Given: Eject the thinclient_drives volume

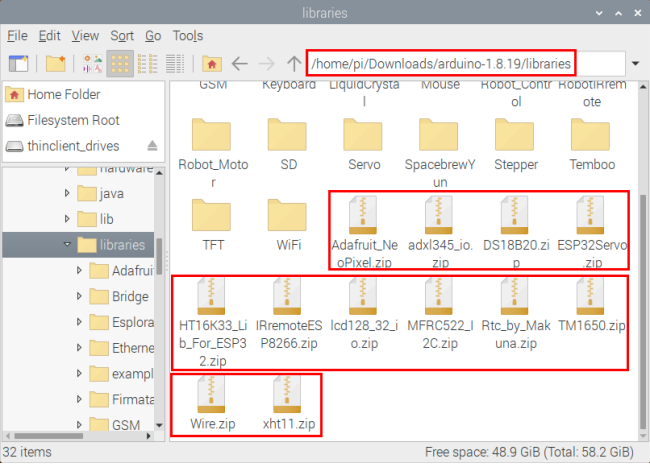Looking at the screenshot, I should coord(152,146).
